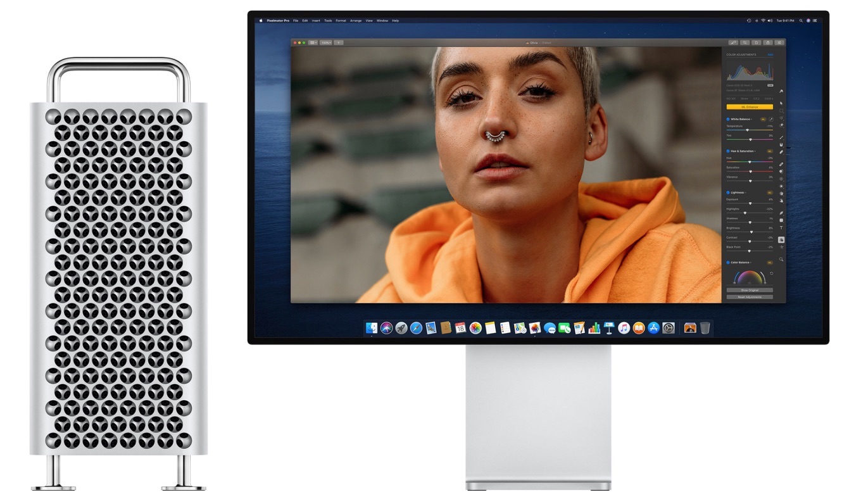Open the view options dropdown in toolbar
861x504 pixels.
(313, 42)
